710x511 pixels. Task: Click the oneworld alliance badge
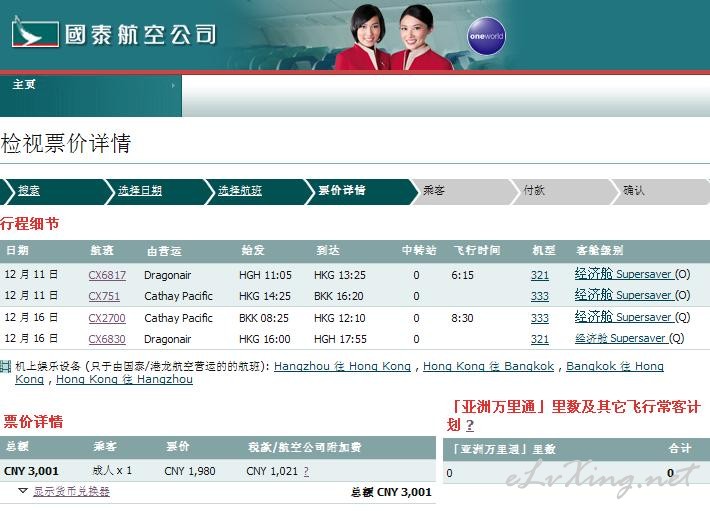click(x=486, y=36)
